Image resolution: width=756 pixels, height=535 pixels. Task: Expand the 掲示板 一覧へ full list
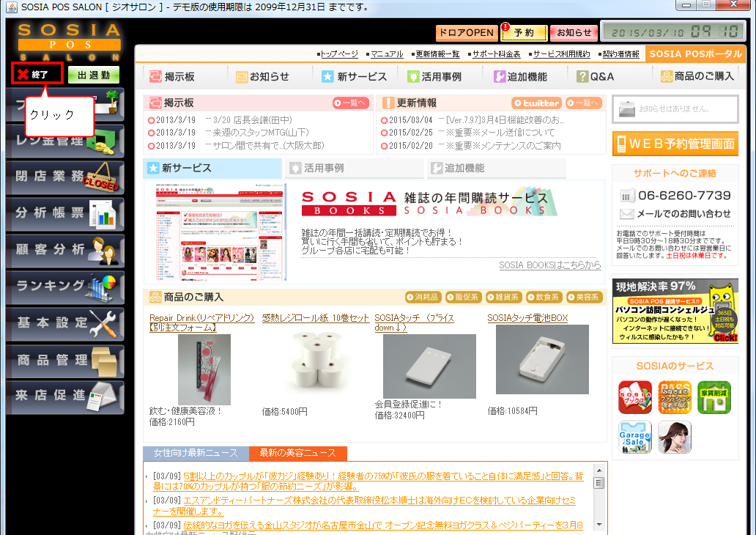click(x=350, y=103)
